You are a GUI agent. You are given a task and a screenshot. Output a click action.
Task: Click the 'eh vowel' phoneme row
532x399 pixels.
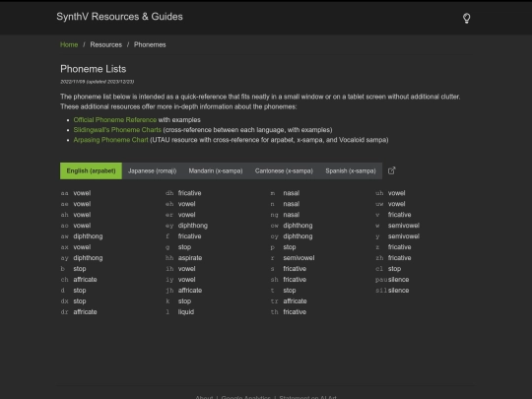tap(180, 204)
